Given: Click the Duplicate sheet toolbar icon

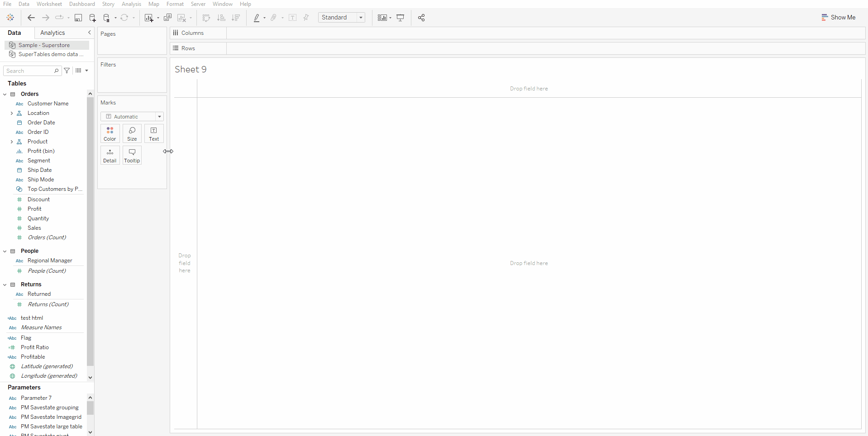Looking at the screenshot, I should coord(167,18).
